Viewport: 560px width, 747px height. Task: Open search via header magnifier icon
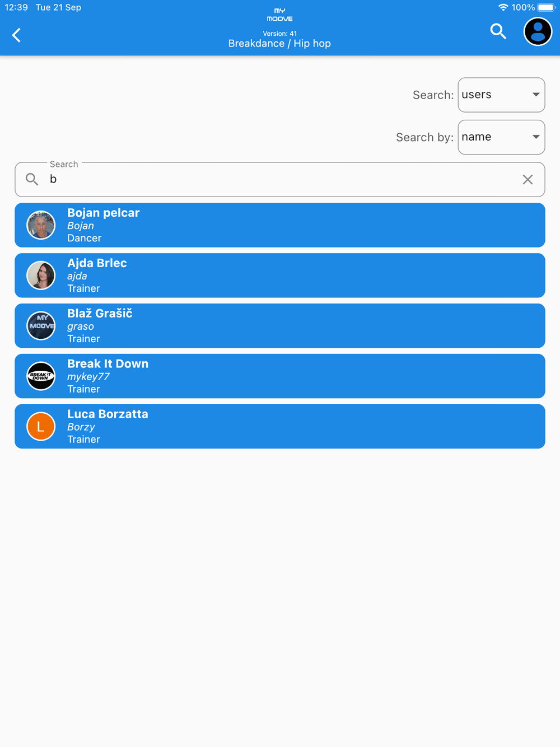(x=498, y=31)
